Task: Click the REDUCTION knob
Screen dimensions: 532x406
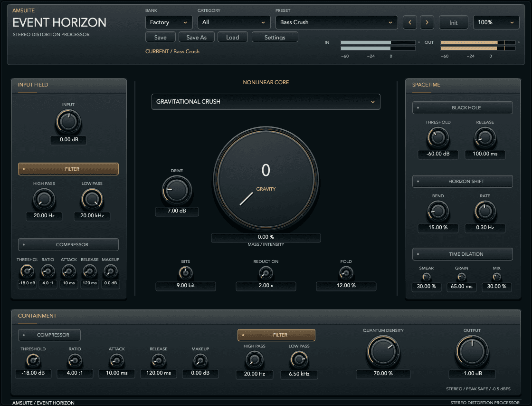Action: [266, 273]
